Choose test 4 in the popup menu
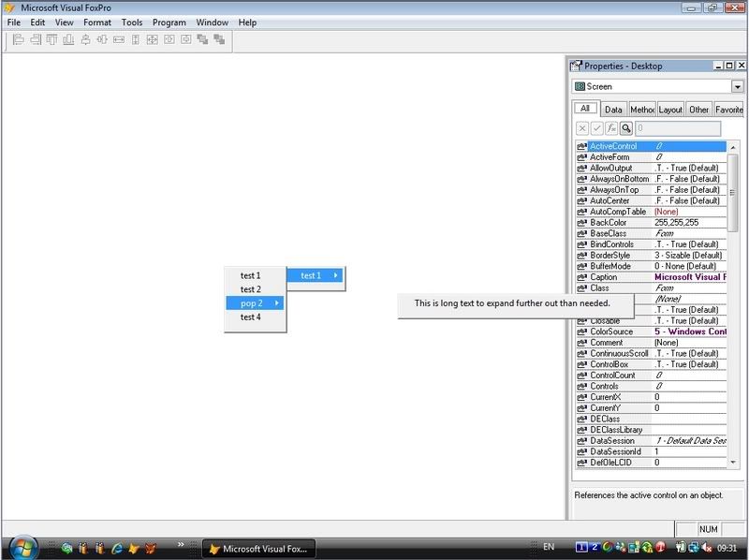 (251, 317)
